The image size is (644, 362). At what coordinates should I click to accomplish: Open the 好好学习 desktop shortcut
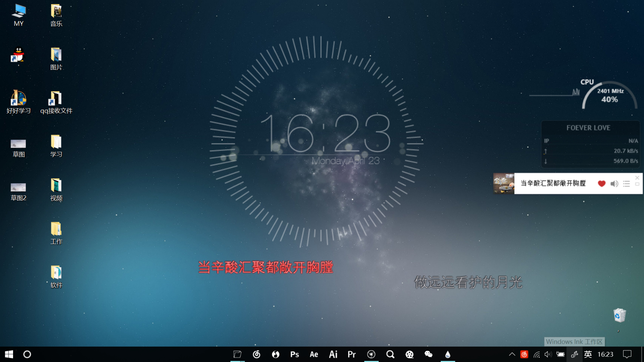19,102
